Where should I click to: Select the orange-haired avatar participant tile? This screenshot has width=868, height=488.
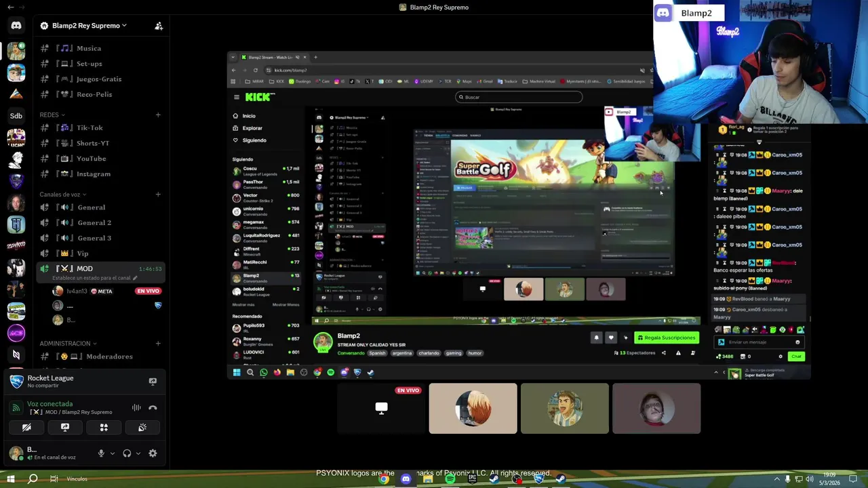473,408
